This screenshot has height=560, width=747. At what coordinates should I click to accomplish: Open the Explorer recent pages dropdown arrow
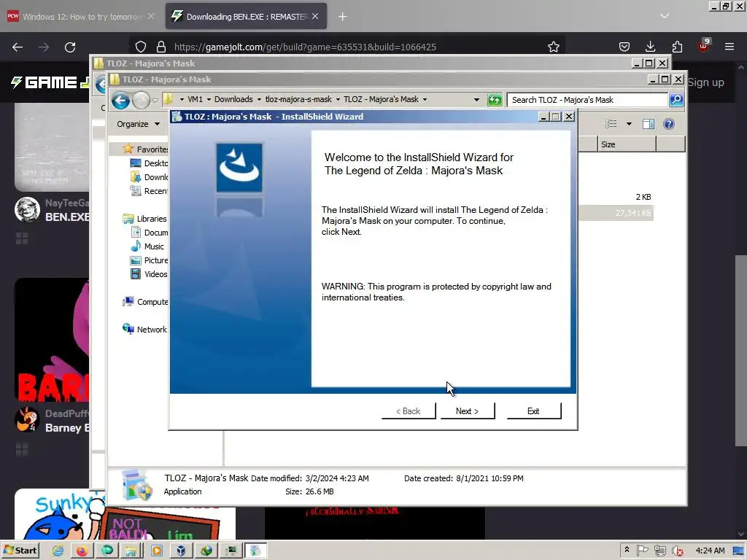155,101
